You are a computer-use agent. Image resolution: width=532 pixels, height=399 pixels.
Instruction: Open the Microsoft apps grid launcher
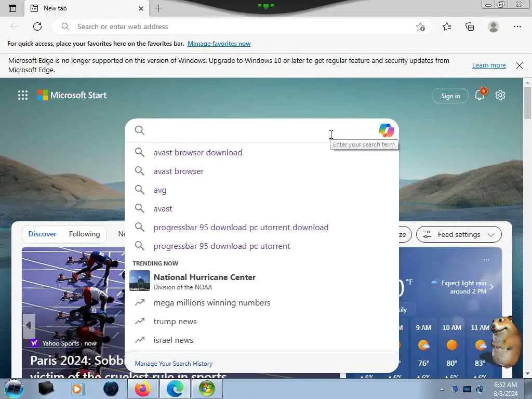coord(23,95)
